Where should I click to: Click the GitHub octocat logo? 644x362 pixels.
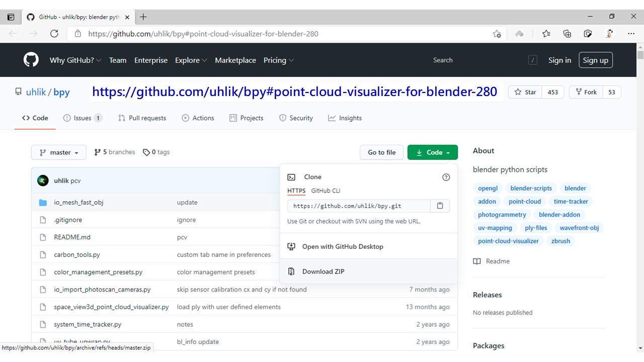(x=31, y=60)
